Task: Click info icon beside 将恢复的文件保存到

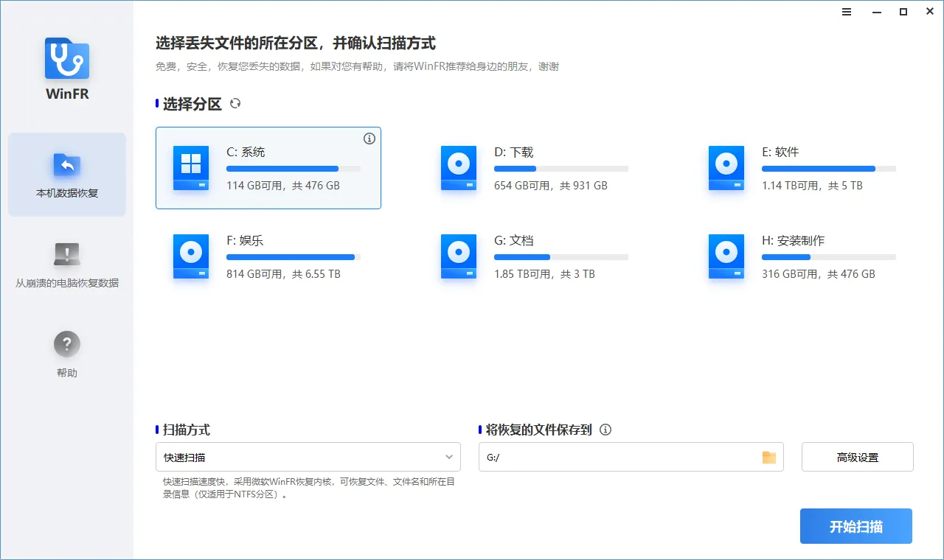Action: [x=605, y=430]
